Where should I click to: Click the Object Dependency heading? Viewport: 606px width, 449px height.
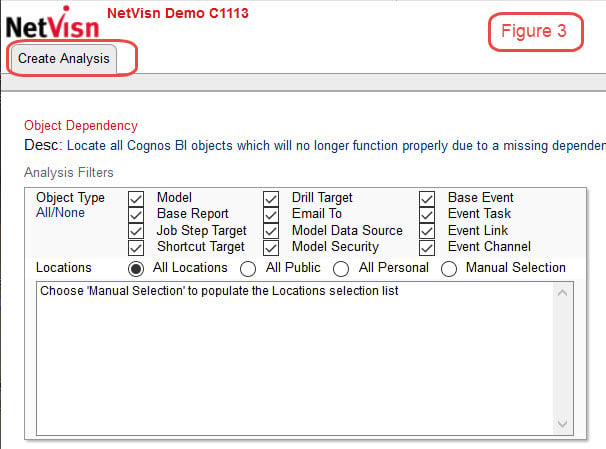81,126
